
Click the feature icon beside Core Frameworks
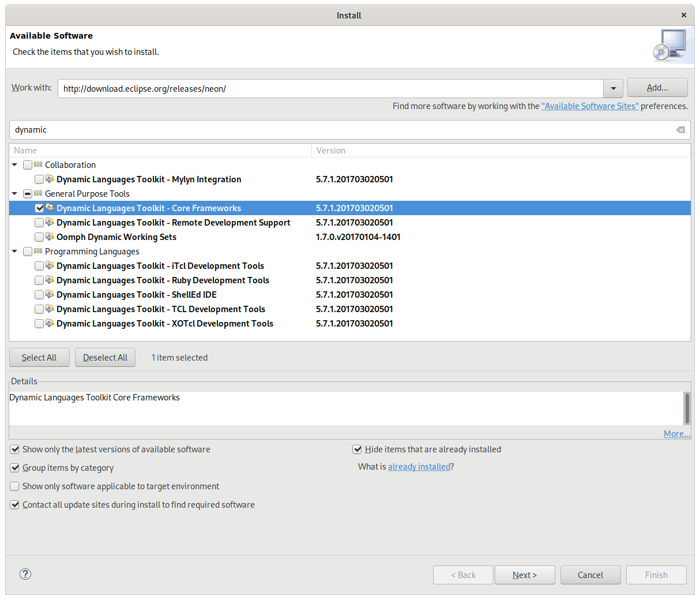click(x=50, y=208)
